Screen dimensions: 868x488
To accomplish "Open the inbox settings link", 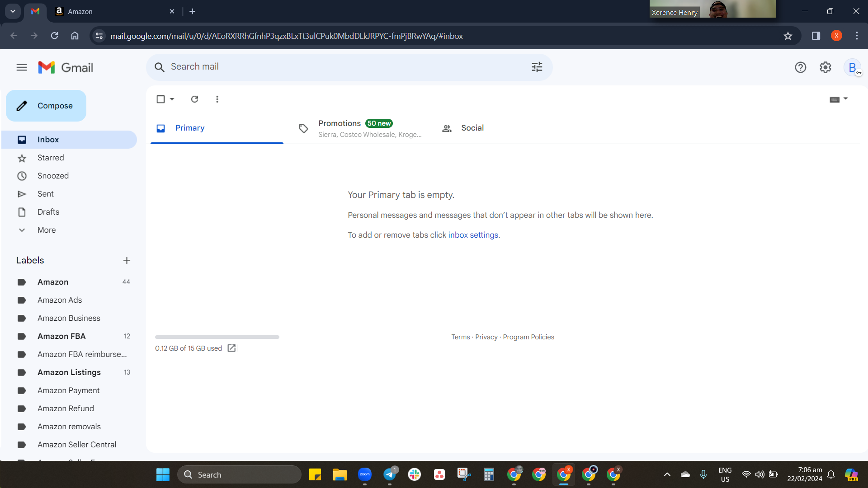I will pos(473,235).
